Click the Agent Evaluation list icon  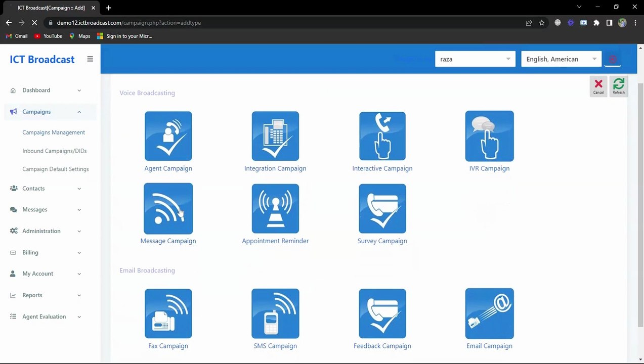pyautogui.click(x=13, y=317)
